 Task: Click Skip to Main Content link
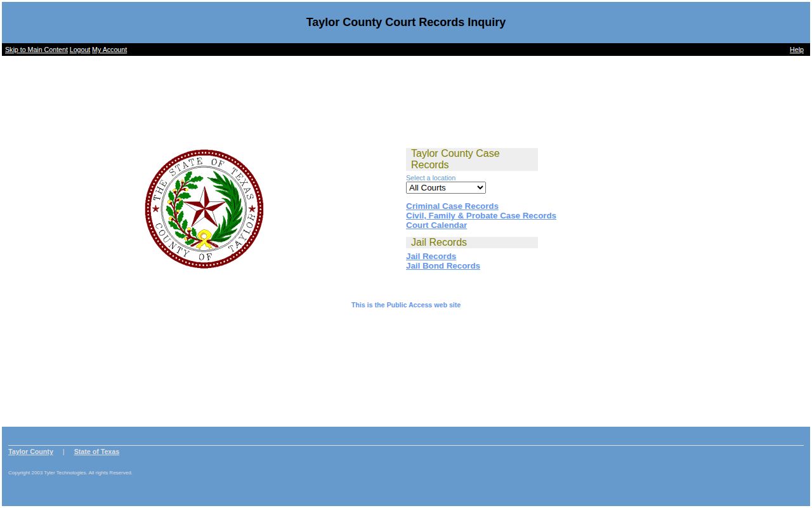36,50
